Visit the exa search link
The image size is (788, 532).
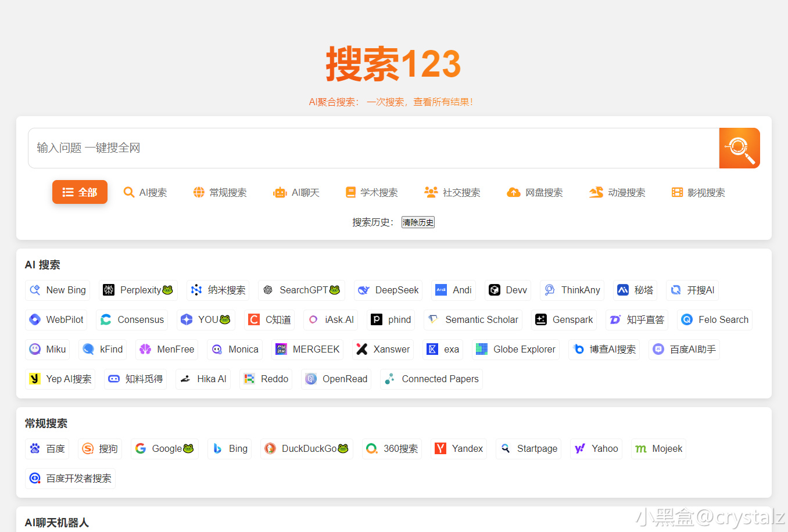443,349
